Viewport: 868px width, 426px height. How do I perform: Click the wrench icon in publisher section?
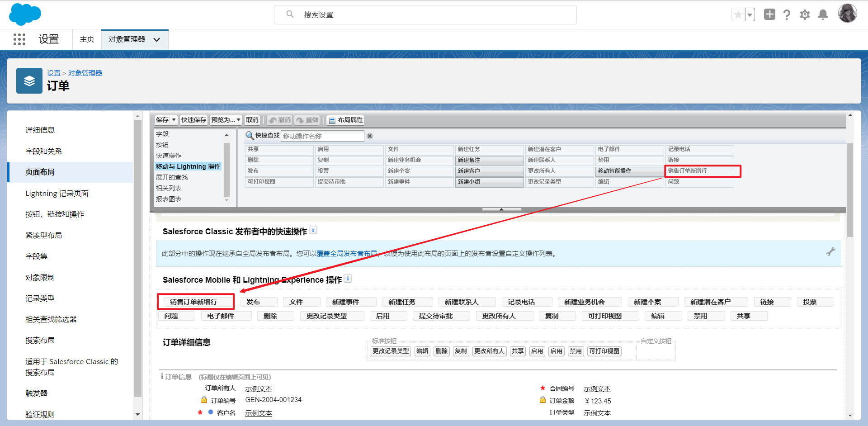point(831,251)
